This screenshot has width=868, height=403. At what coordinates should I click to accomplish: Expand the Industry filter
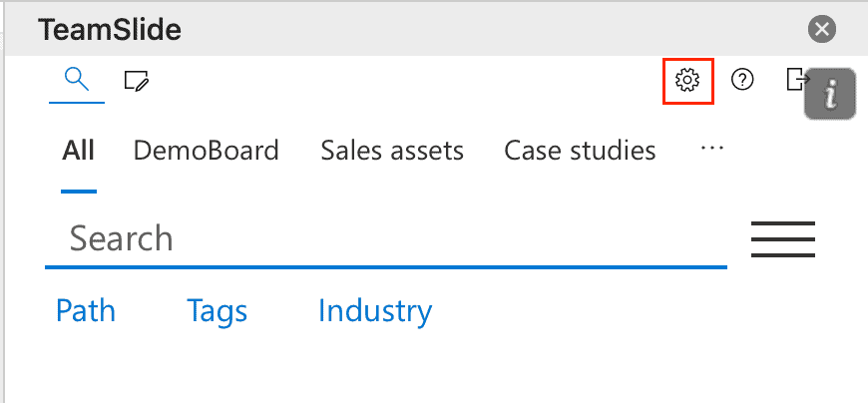(375, 311)
